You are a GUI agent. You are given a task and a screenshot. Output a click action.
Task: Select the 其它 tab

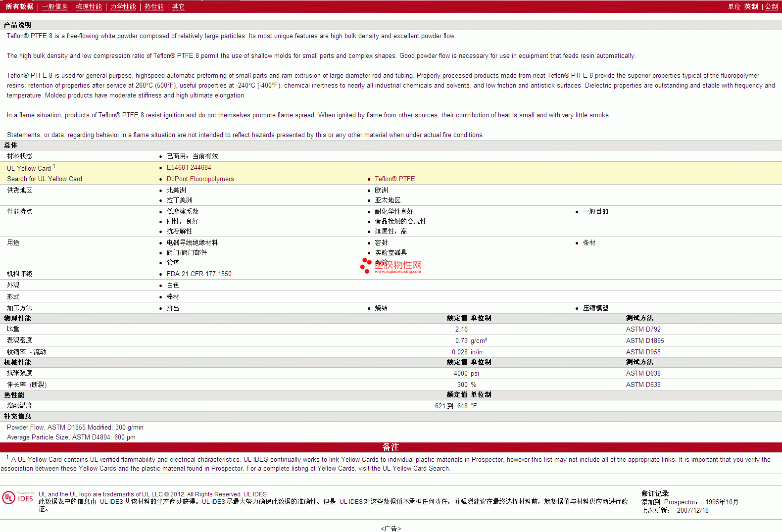click(178, 6)
